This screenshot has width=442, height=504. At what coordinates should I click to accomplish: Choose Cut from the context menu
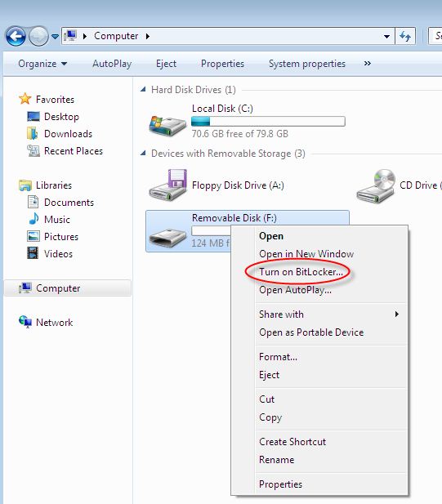(319, 399)
